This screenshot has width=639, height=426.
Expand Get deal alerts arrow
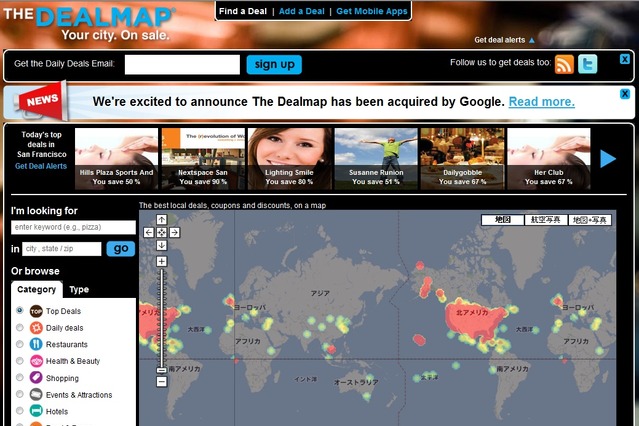531,40
